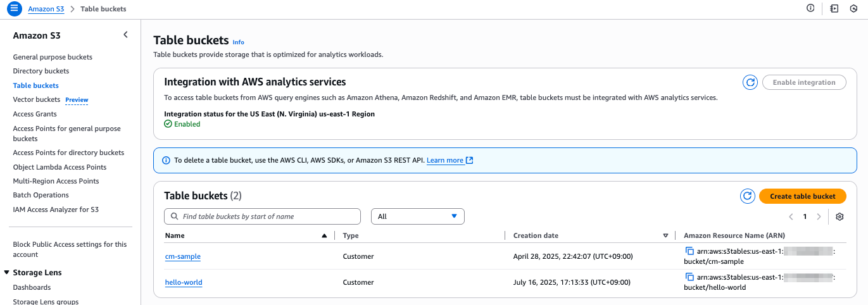The image size is (868, 305).
Task: Copy ARN of cm-sample bucket
Action: (x=689, y=251)
